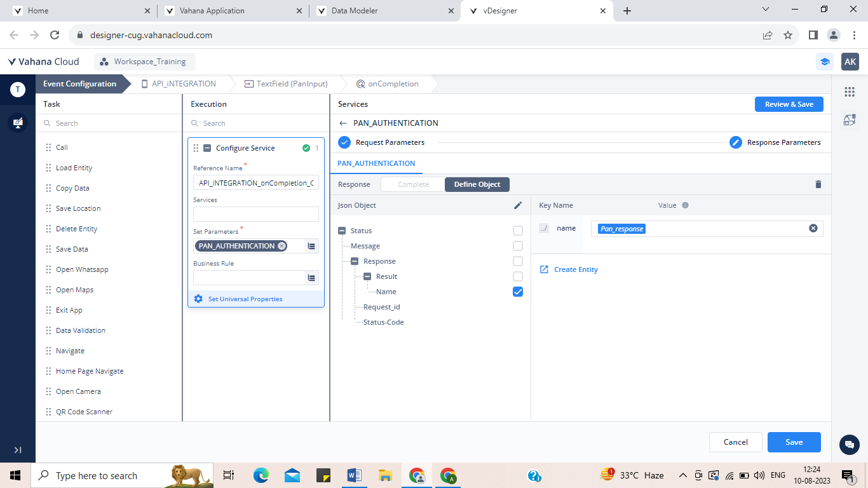Click the Save button
Screen dimensions: 868x488
pos(794,442)
